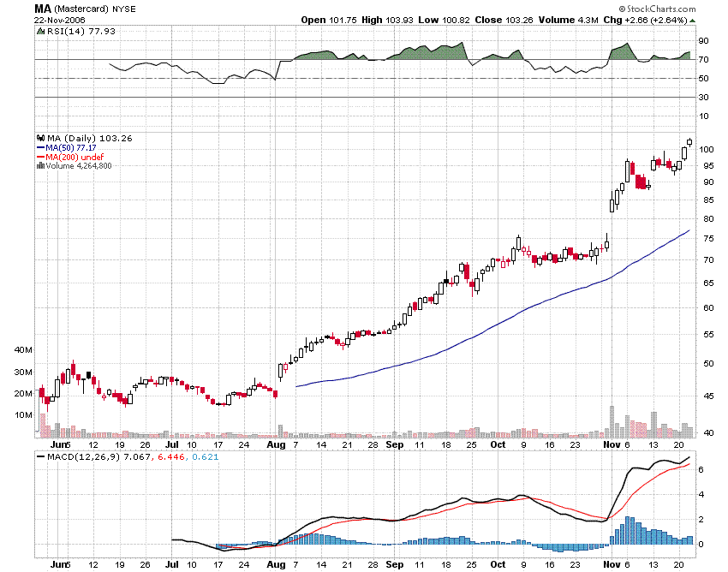Click the '40M' volume axis label
This screenshot has height=572, width=728.
click(23, 349)
